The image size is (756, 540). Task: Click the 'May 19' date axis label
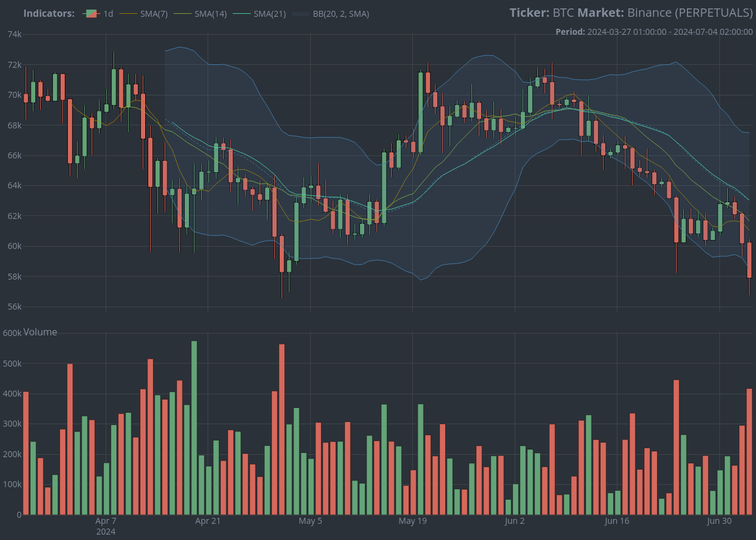click(413, 521)
